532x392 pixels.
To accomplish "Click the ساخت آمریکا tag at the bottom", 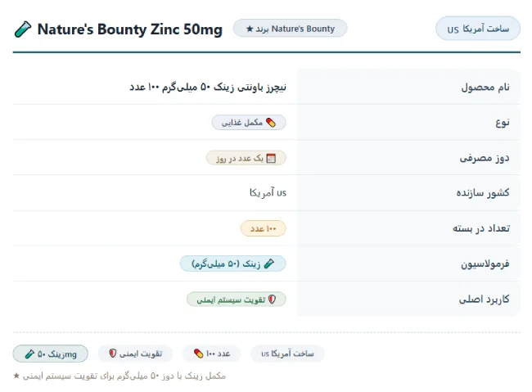I will [287, 354].
